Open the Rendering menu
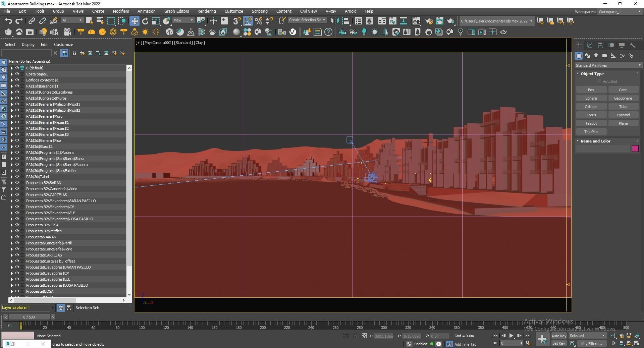 tap(207, 11)
